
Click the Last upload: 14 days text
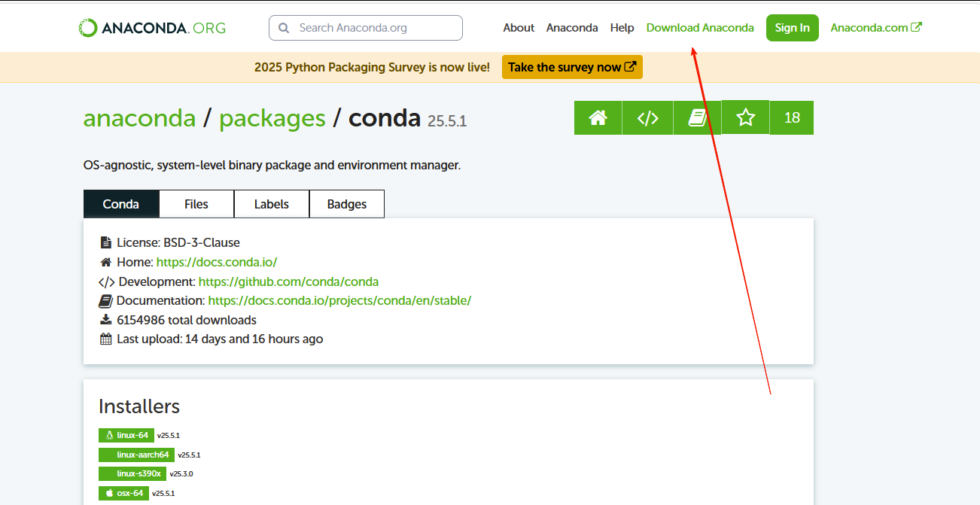[x=220, y=339]
